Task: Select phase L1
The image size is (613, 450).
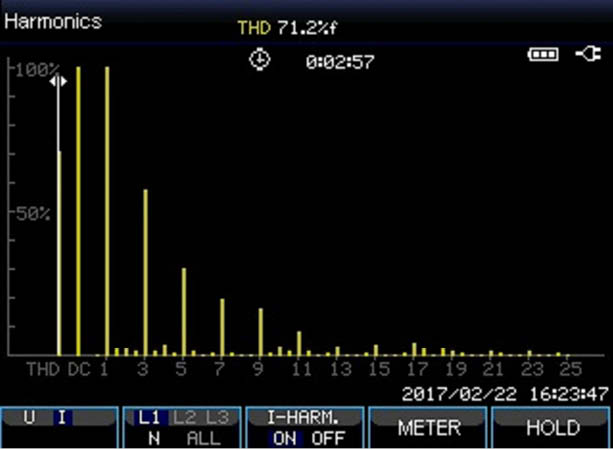Action: pyautogui.click(x=151, y=419)
